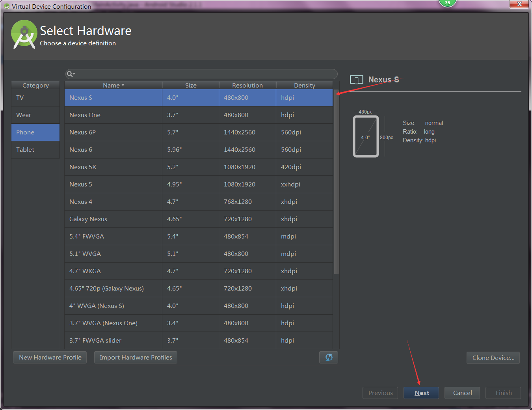
Task: Click the Clone Device button
Action: [493, 358]
